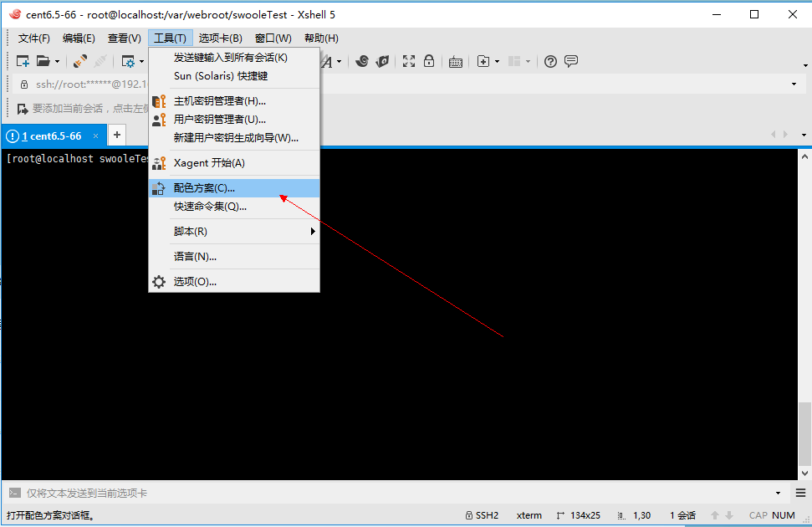Open the Font dropdown arrow

pyautogui.click(x=340, y=62)
